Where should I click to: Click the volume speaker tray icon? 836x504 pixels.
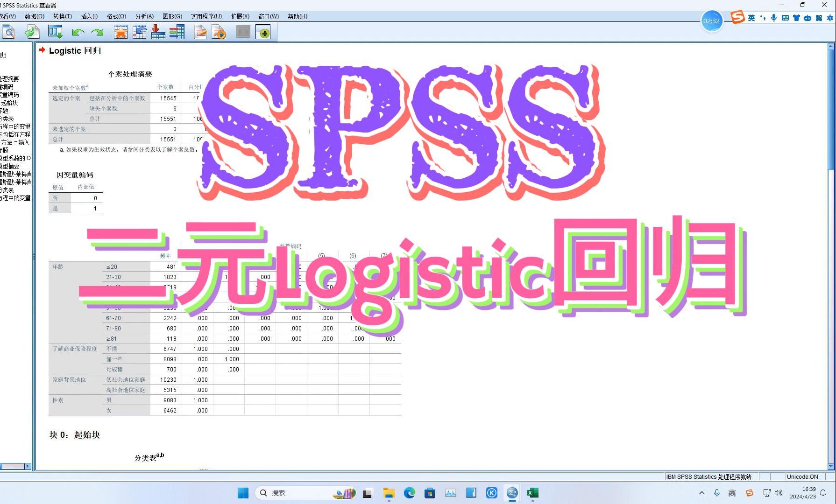click(x=779, y=493)
